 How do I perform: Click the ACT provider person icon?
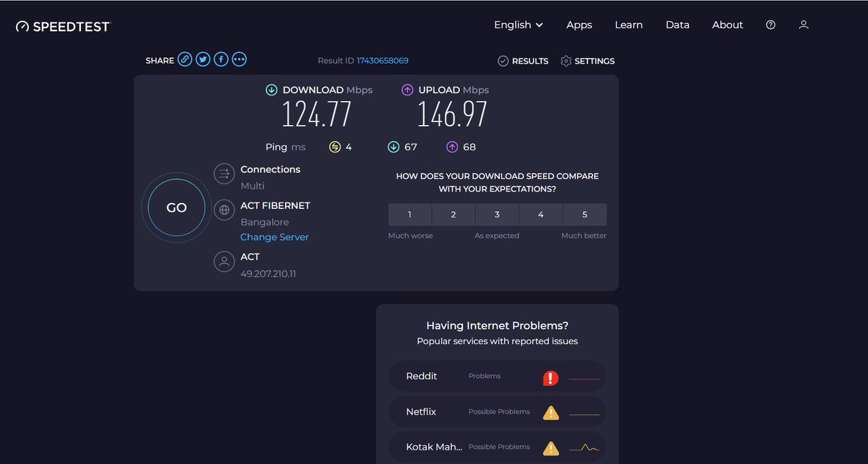point(224,261)
